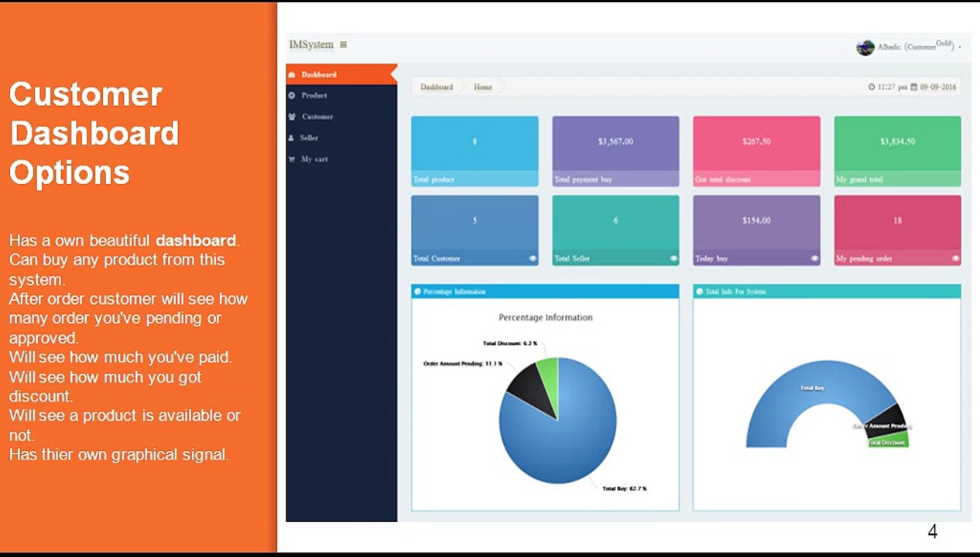980x557 pixels.
Task: Click the IMSystem brand logo text
Action: [311, 45]
